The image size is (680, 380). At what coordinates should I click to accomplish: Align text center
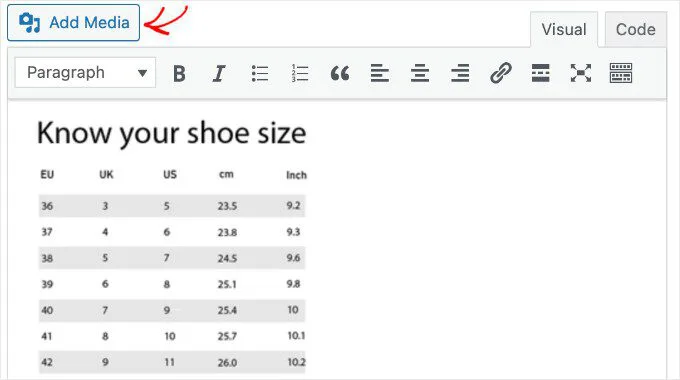[420, 73]
